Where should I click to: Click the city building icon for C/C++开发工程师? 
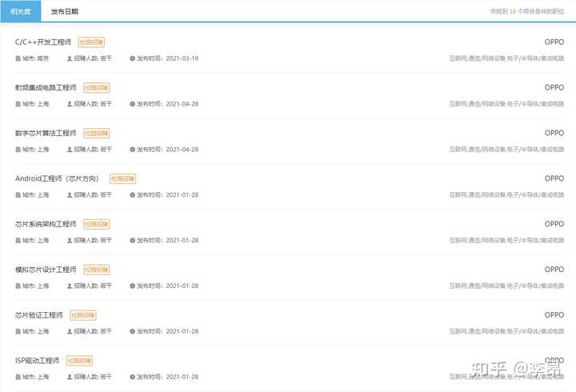18,58
